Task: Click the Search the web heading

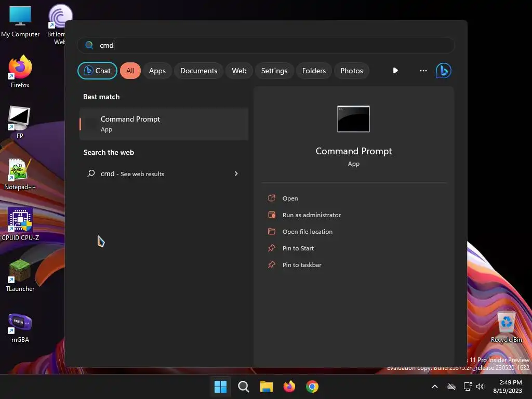Action: click(x=109, y=152)
